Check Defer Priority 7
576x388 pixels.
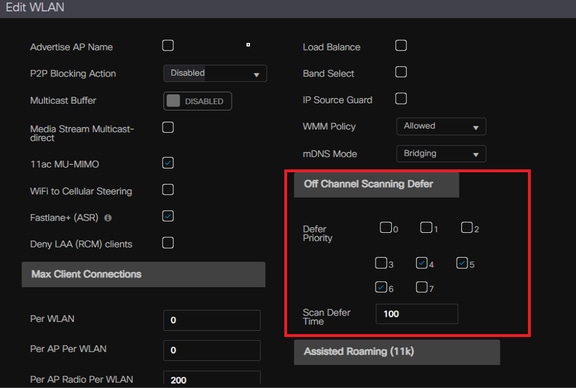(x=421, y=287)
